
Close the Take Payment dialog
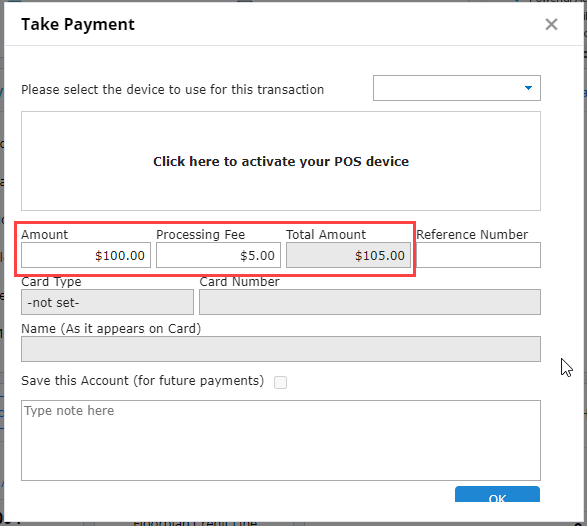pos(551,24)
